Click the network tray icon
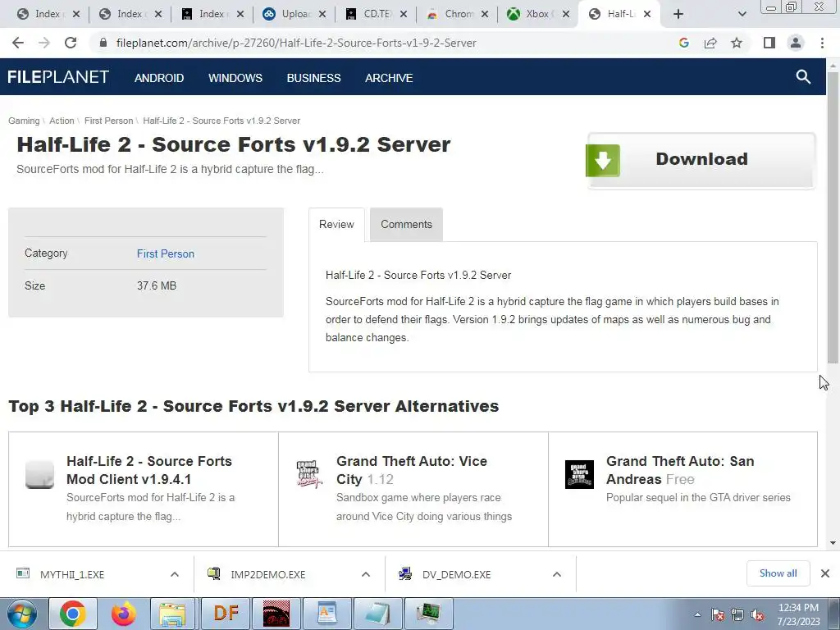The height and width of the screenshot is (630, 840). point(737,614)
